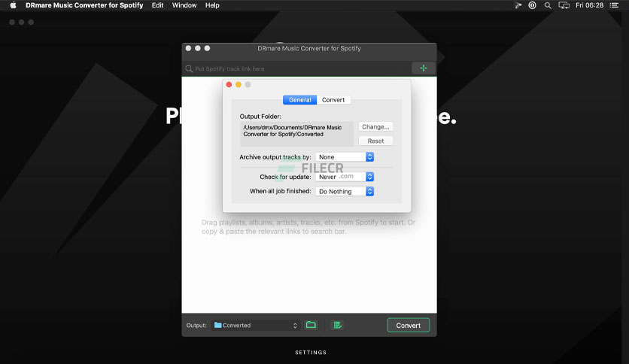Open the Window menu
Image resolution: width=629 pixels, height=364 pixels.
coord(184,5)
